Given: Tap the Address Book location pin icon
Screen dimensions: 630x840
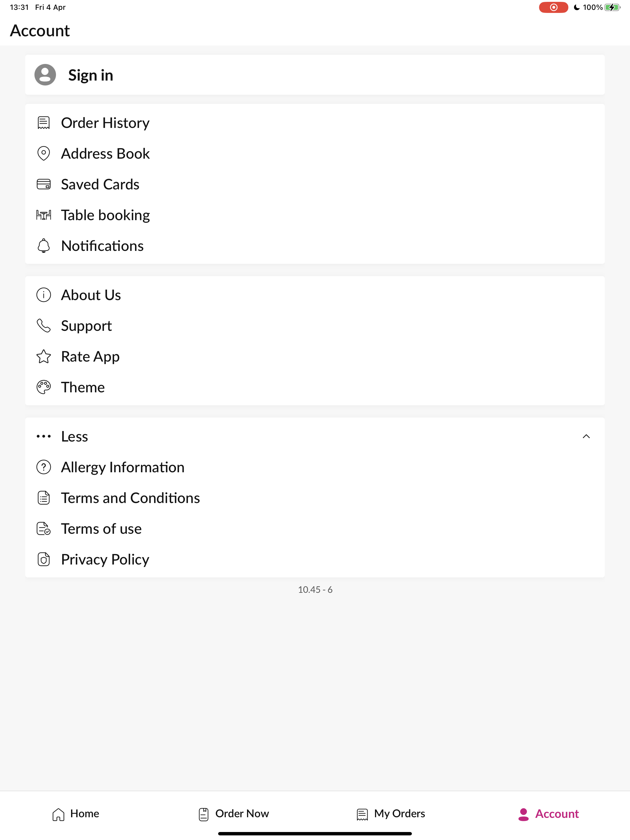Looking at the screenshot, I should coord(44,153).
